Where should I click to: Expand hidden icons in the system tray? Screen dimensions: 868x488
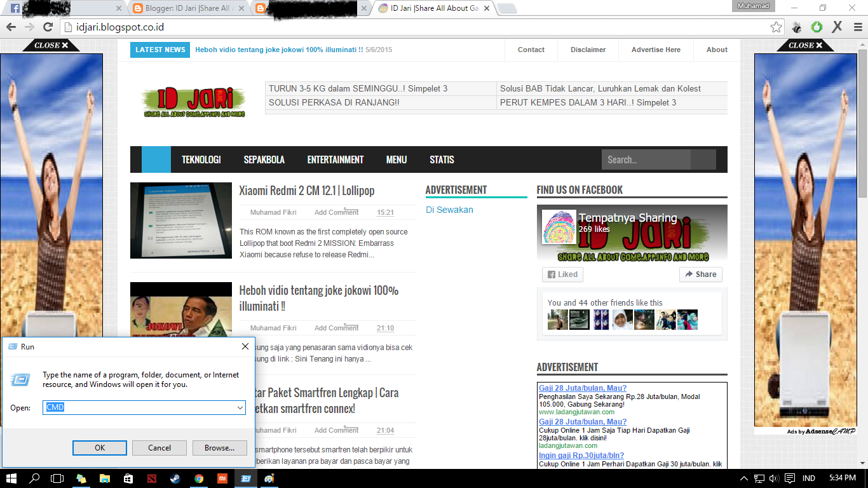743,478
